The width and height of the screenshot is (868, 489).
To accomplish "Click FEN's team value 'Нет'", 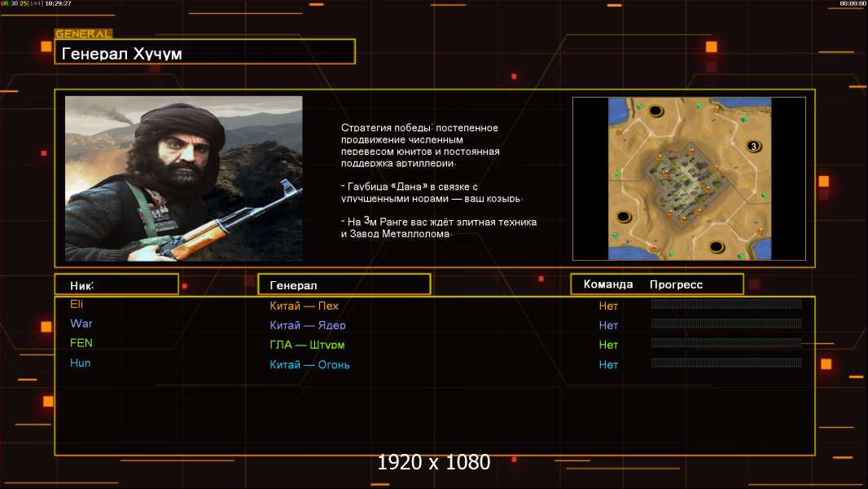I will 608,345.
